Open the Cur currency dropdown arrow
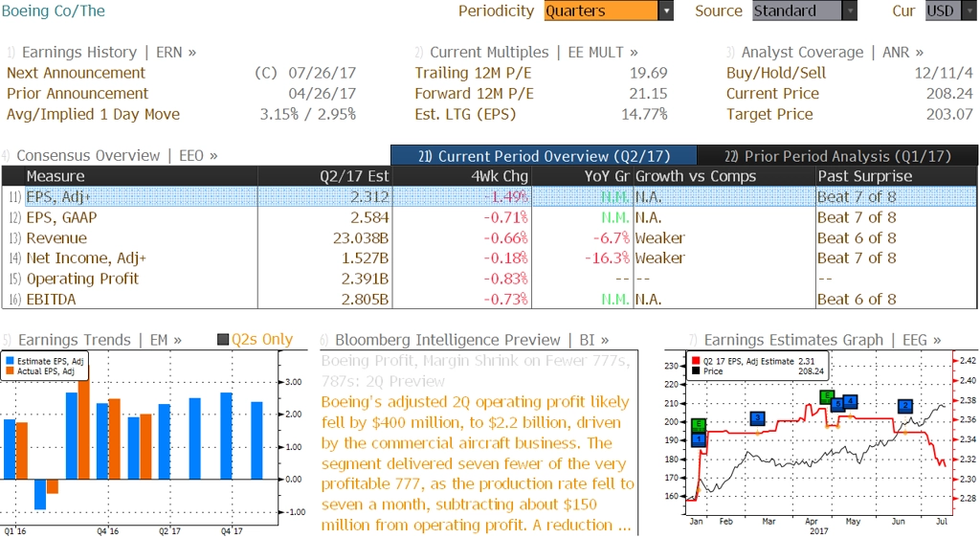 [x=969, y=11]
